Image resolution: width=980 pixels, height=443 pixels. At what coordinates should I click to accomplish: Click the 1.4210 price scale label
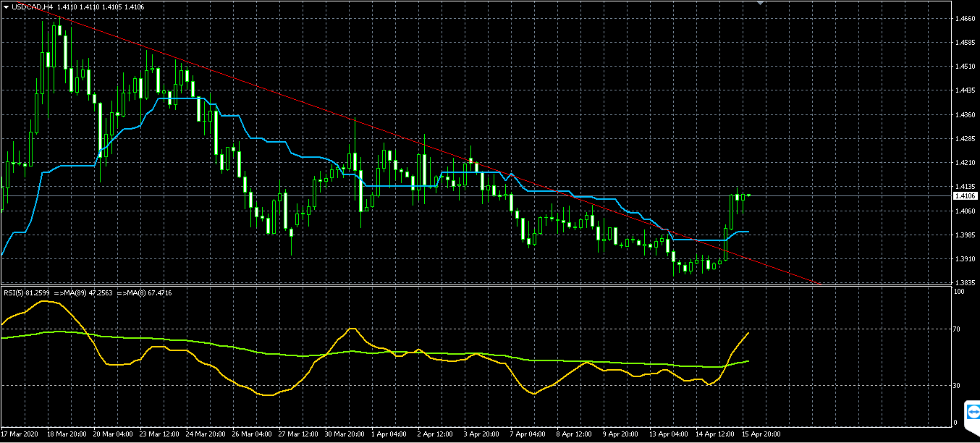(x=965, y=163)
